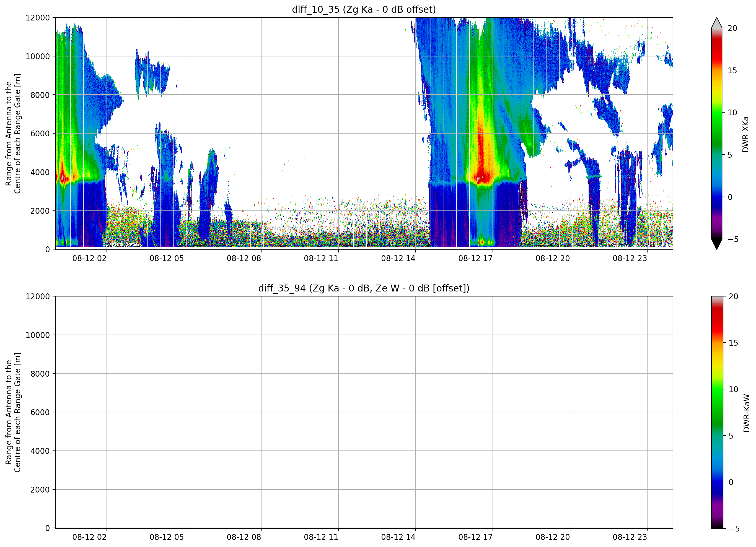Click the '12000' y-tick on the diff_10_35 plot
Image resolution: width=756 pixels, height=547 pixels.
pos(38,18)
